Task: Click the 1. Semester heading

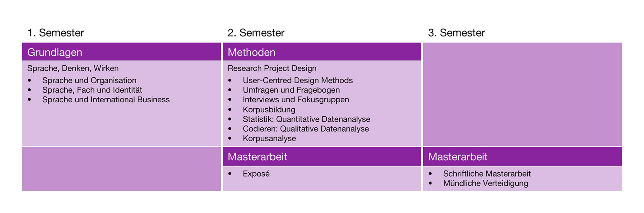Action: coord(56,33)
